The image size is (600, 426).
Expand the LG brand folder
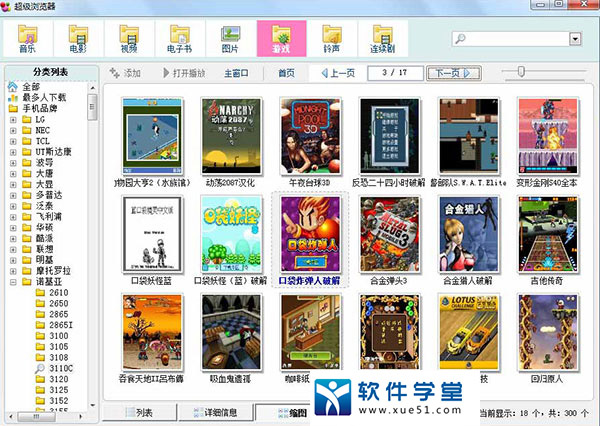(13, 120)
